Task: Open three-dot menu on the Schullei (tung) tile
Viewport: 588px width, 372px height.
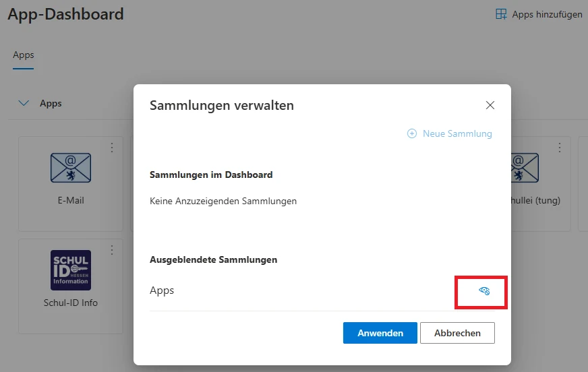Action: click(x=559, y=148)
